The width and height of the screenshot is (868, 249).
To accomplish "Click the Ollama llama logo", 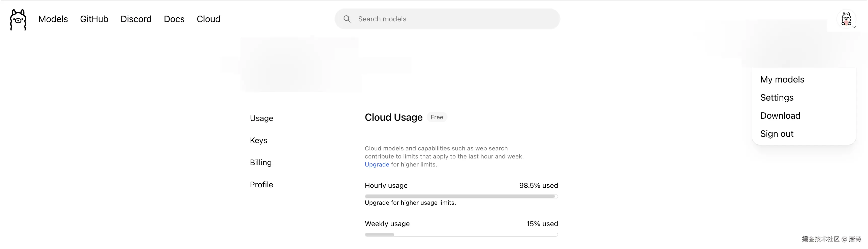I will pos(18,20).
